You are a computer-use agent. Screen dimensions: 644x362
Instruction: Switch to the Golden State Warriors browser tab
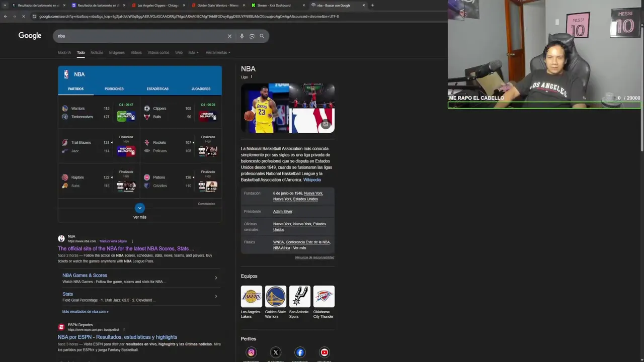click(218, 6)
